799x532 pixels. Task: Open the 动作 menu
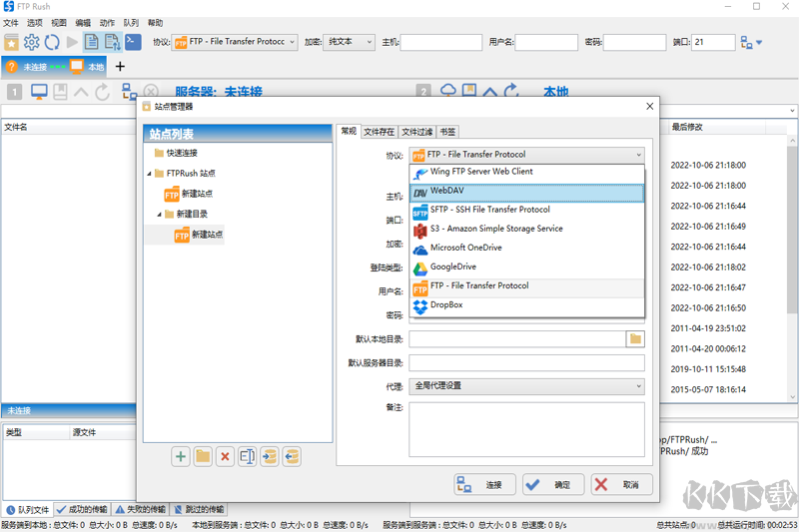point(107,23)
